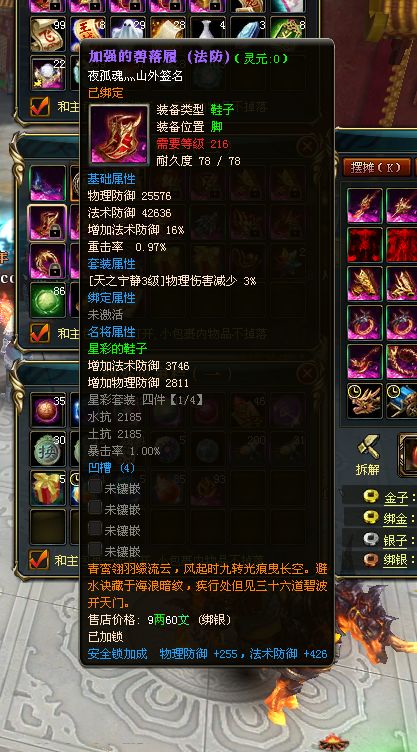417x752 pixels.
Task: Select the red armor item in equipment grid
Action: tap(365, 245)
